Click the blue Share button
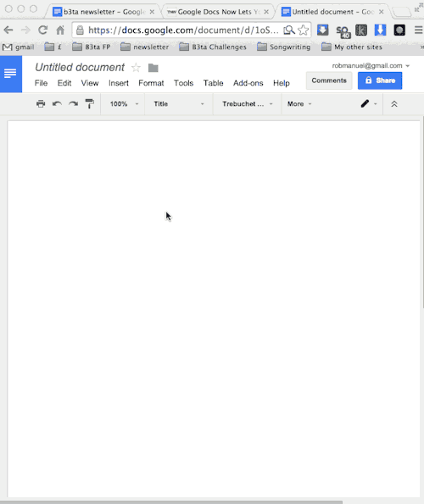Screen dimensions: 424x504 click(380, 80)
